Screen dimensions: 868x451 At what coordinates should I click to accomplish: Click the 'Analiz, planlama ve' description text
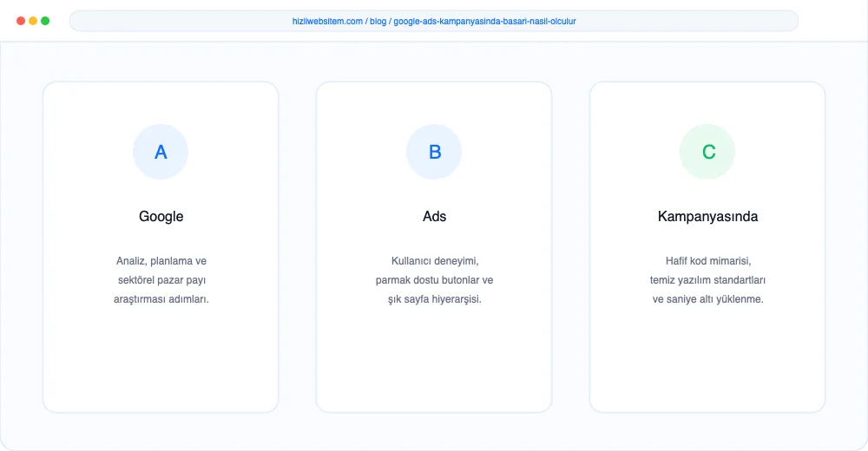point(161,261)
